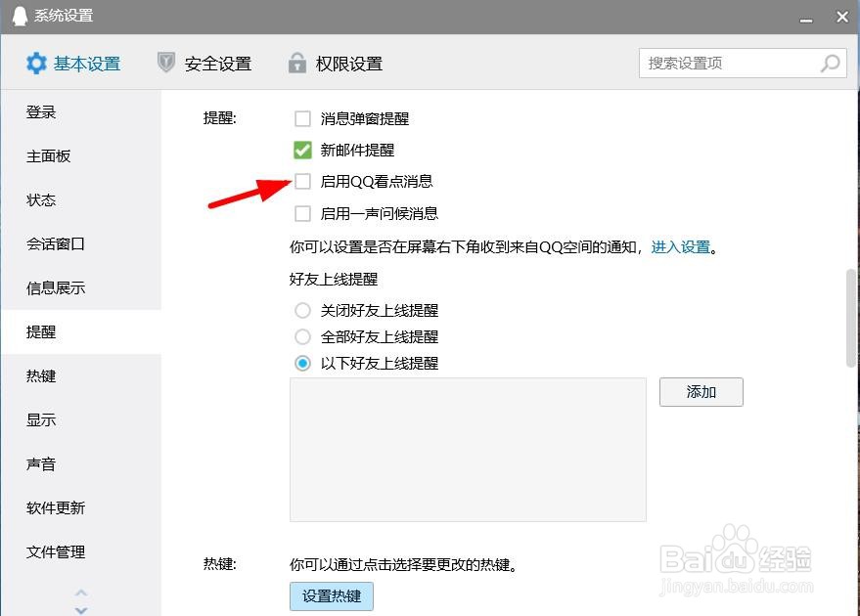Open 热键 in sidebar

click(x=81, y=376)
